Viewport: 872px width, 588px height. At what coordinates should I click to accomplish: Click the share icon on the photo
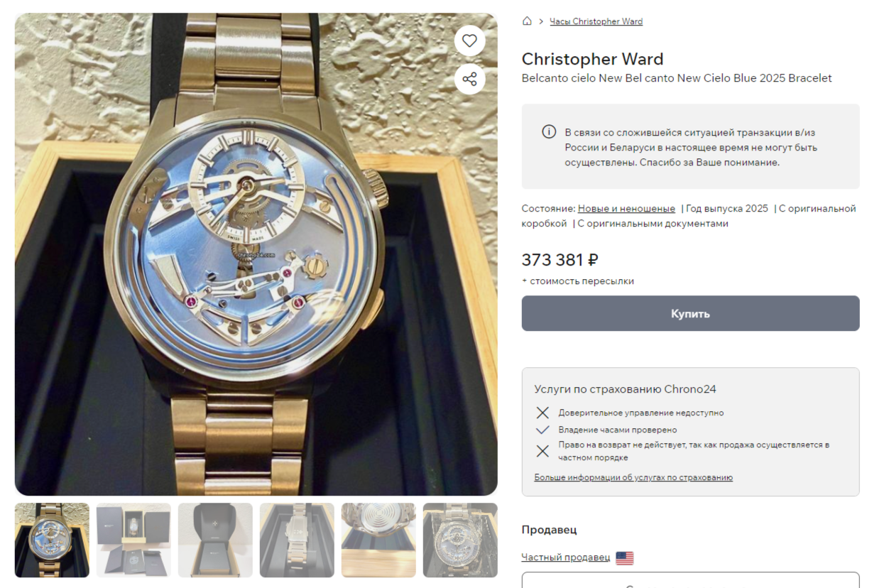469,79
